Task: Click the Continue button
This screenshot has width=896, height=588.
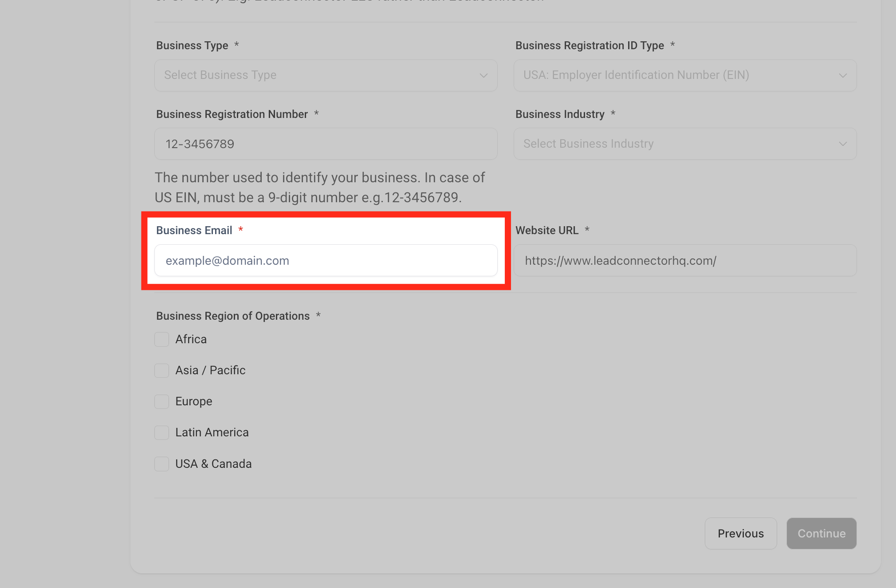Action: (821, 533)
